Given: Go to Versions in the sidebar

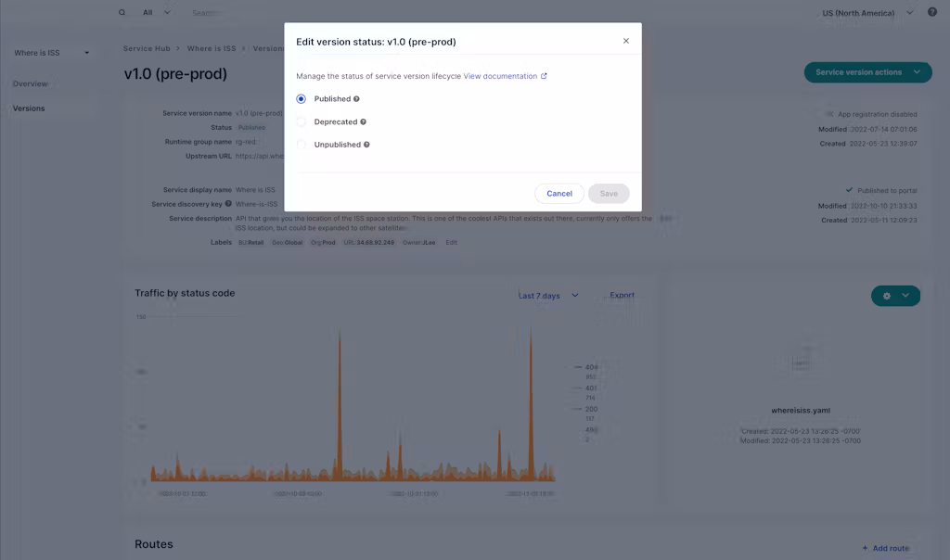Looking at the screenshot, I should (29, 108).
